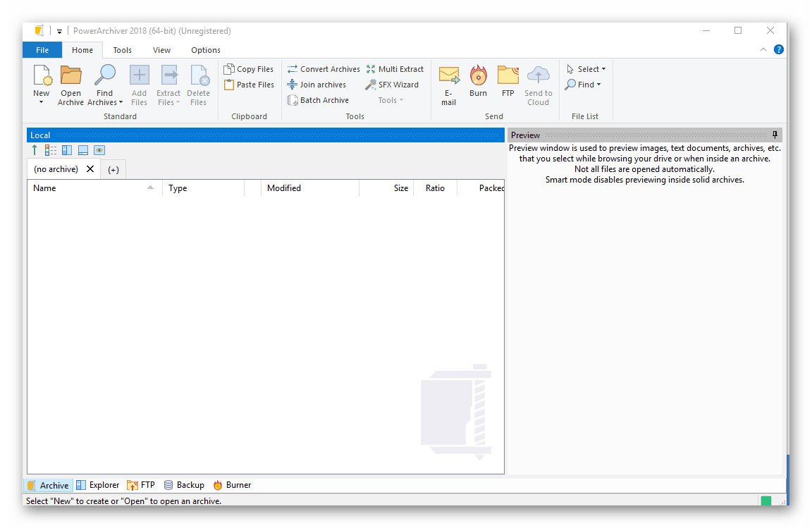Click the green status indicator

click(766, 501)
